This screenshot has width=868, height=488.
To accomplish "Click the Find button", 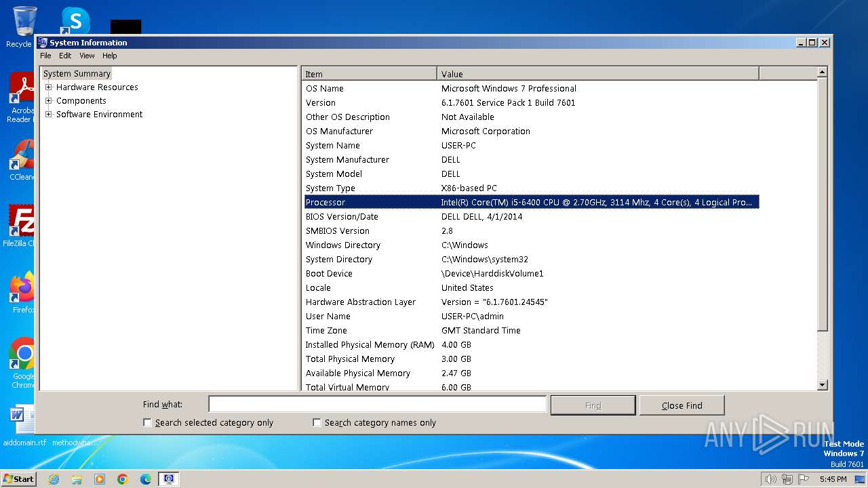I will [x=593, y=405].
